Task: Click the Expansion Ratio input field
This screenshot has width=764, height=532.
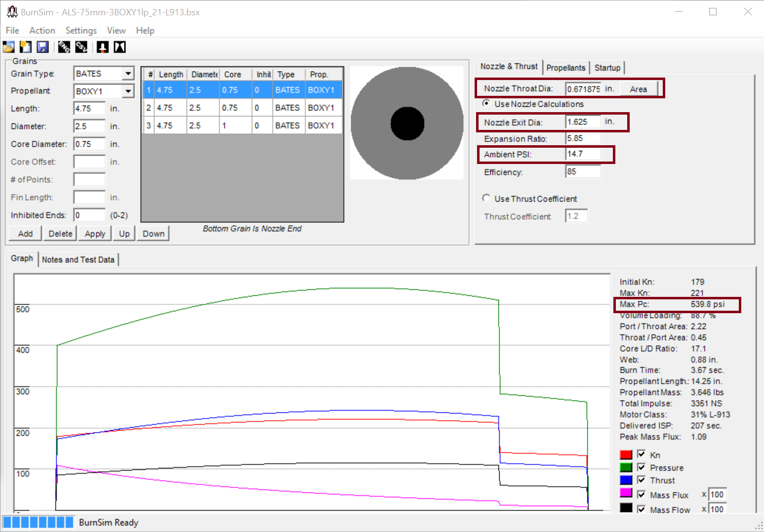Action: (583, 138)
